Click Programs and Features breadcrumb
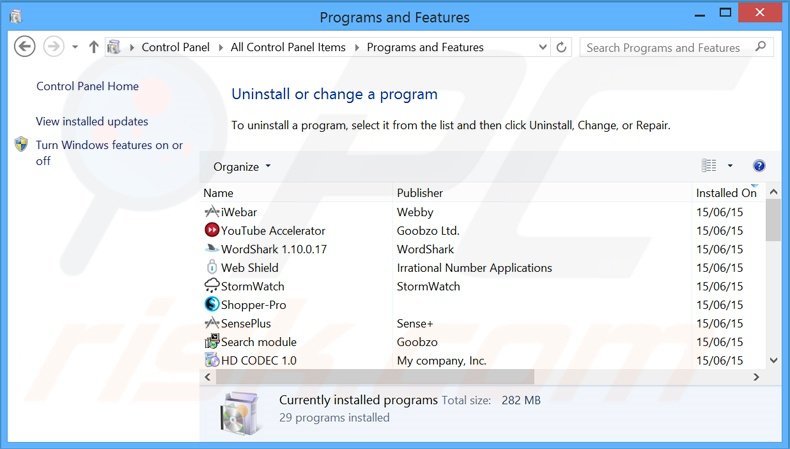The image size is (790, 449). tap(425, 47)
